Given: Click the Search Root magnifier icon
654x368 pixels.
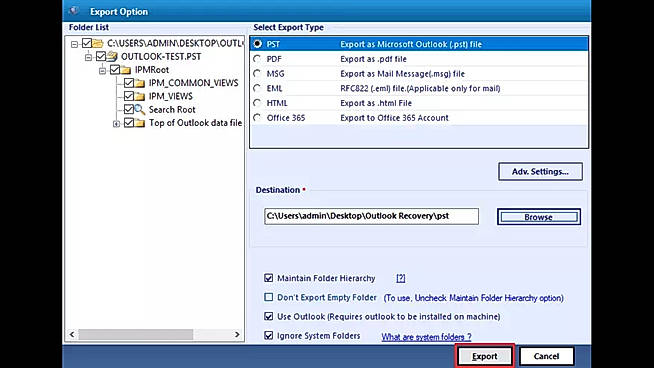Looking at the screenshot, I should click(140, 110).
